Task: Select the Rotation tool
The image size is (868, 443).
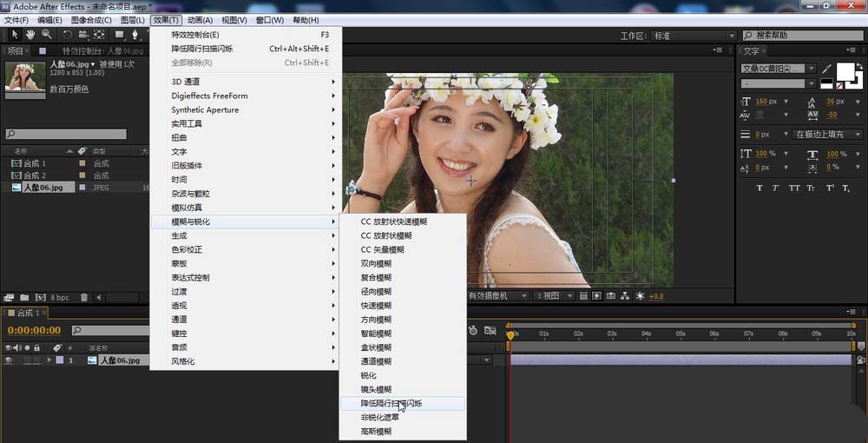Action: tap(67, 35)
